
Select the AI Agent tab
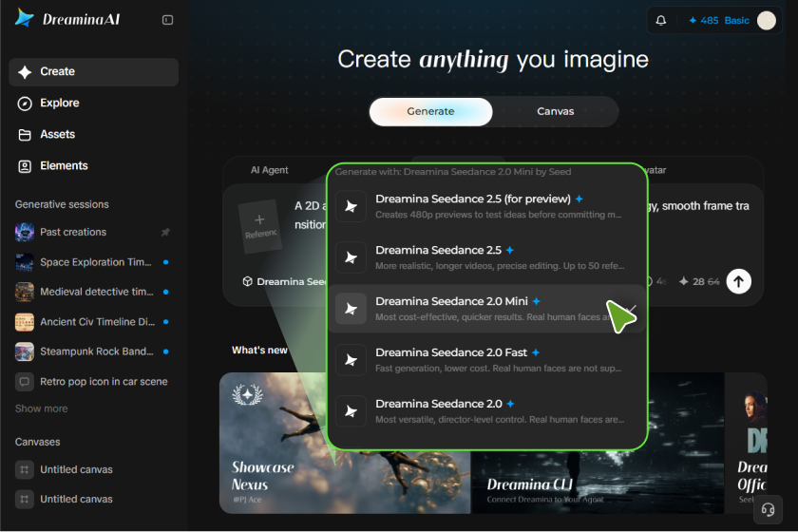coord(269,170)
